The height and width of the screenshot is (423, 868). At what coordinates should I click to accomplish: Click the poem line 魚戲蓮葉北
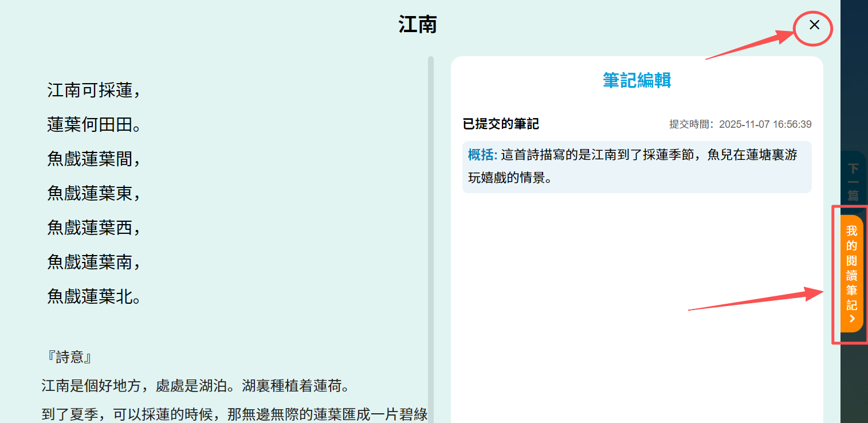pyautogui.click(x=94, y=296)
